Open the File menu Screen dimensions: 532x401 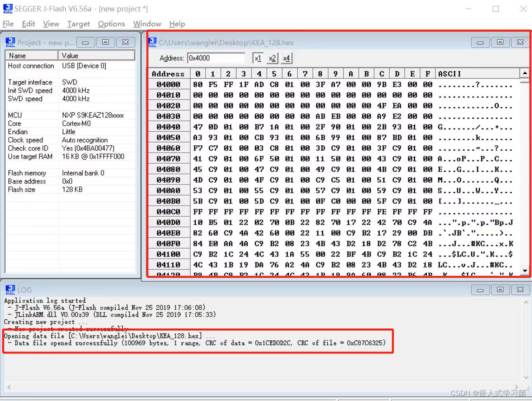(x=7, y=24)
